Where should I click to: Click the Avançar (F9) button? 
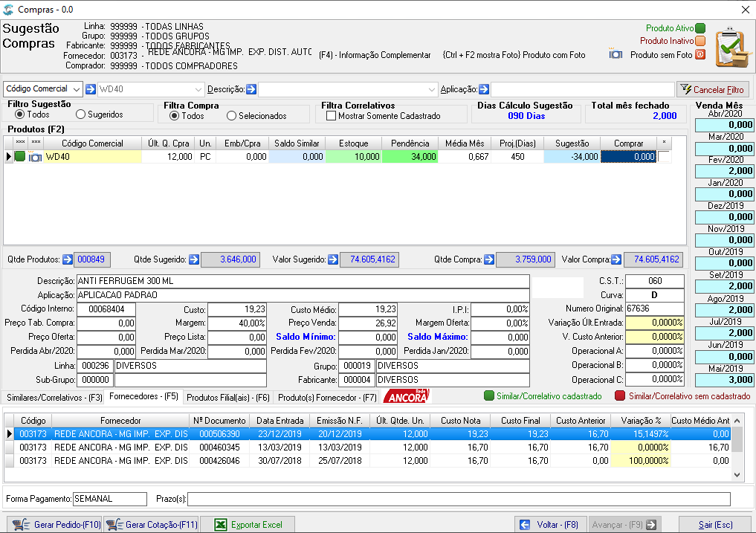(x=624, y=525)
